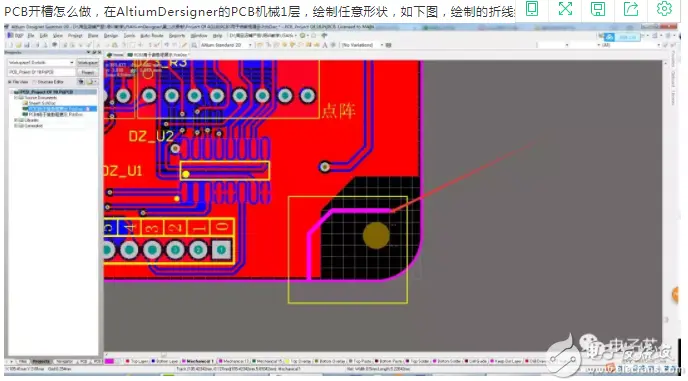Open the Design menu
This screenshot has height=381, width=688.
[111, 35]
